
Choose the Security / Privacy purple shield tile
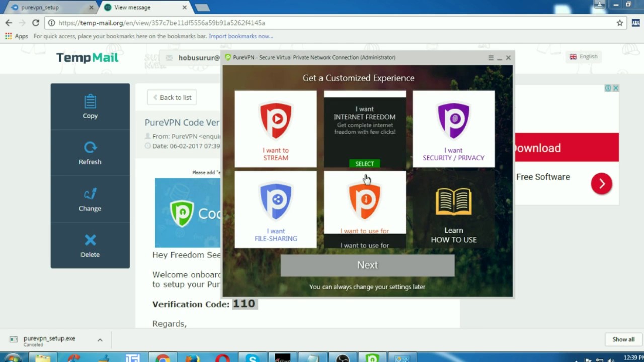point(453,129)
